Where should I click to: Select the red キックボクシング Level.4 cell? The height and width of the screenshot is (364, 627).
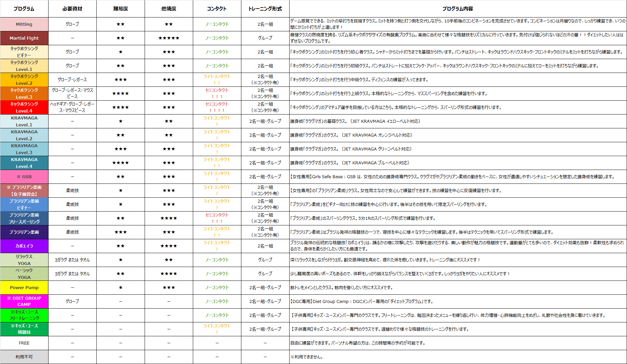click(x=24, y=107)
